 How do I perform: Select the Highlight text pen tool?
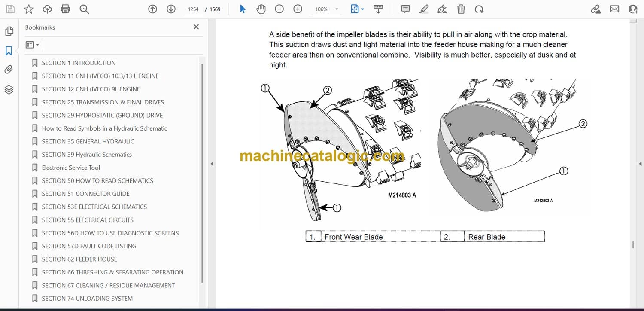[x=424, y=9]
